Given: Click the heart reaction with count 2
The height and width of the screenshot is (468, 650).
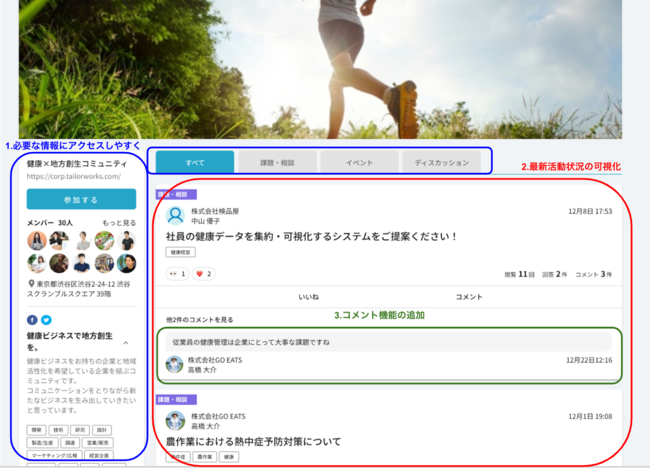Looking at the screenshot, I should [204, 273].
